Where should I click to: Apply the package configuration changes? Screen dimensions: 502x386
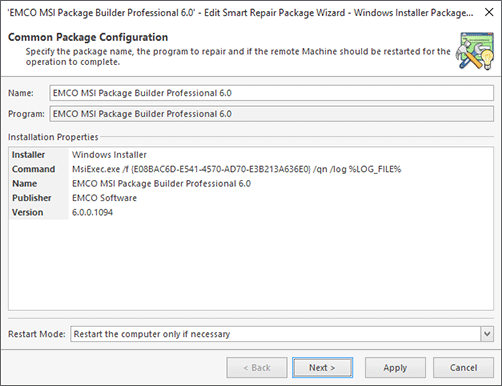395,368
